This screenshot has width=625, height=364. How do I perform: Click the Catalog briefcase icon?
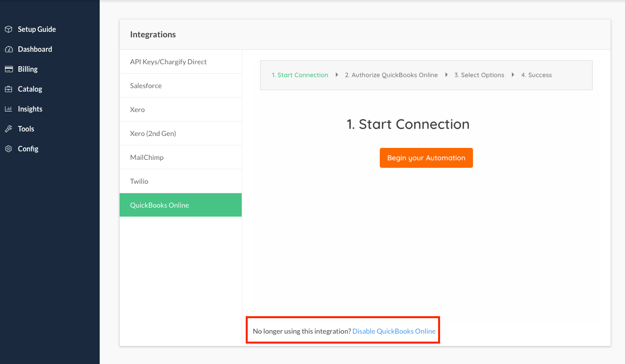click(x=8, y=89)
